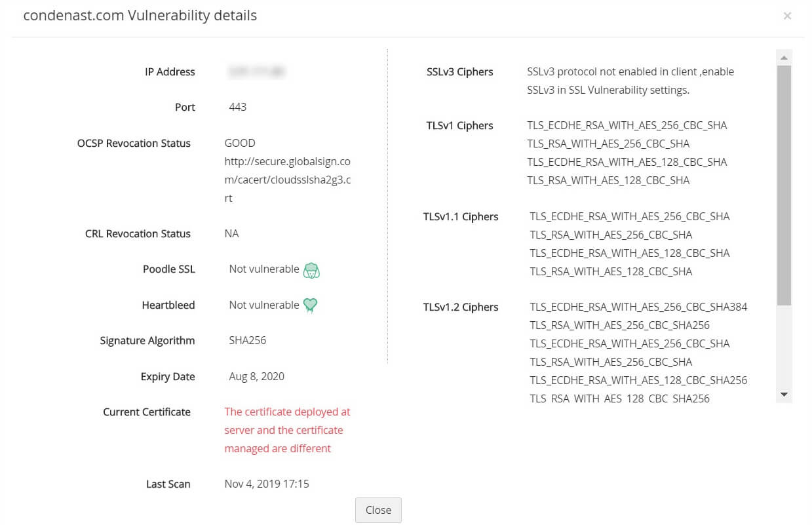Screen dimensions: 812x525
Task: Click the SHA256 signature algorithm value
Action: click(x=248, y=340)
